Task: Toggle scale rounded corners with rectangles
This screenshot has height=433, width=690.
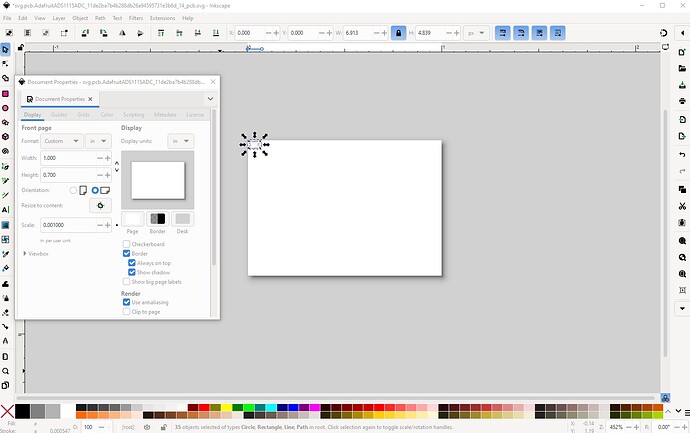Action: pyautogui.click(x=521, y=33)
